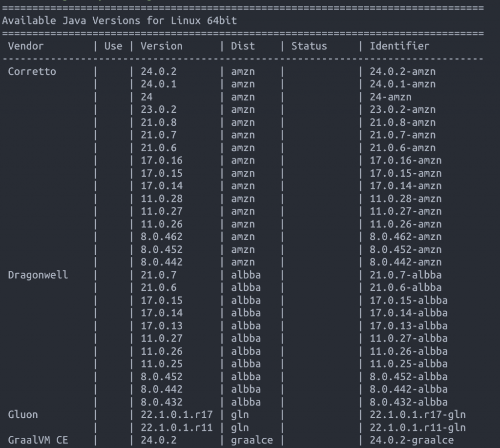Viewport: 500px width, 448px height.
Task: Click dist gln in the Gluon r17 row
Action: pos(240,414)
